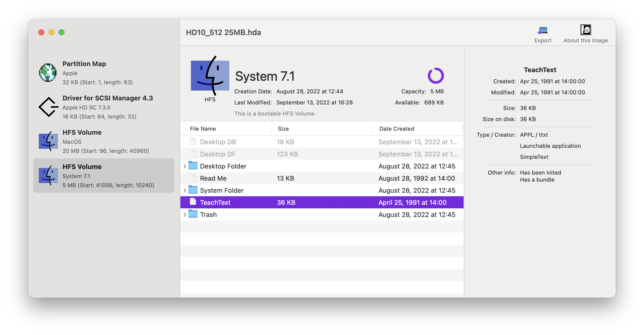Expand the Desktop Folder row
The image size is (644, 335).
185,166
